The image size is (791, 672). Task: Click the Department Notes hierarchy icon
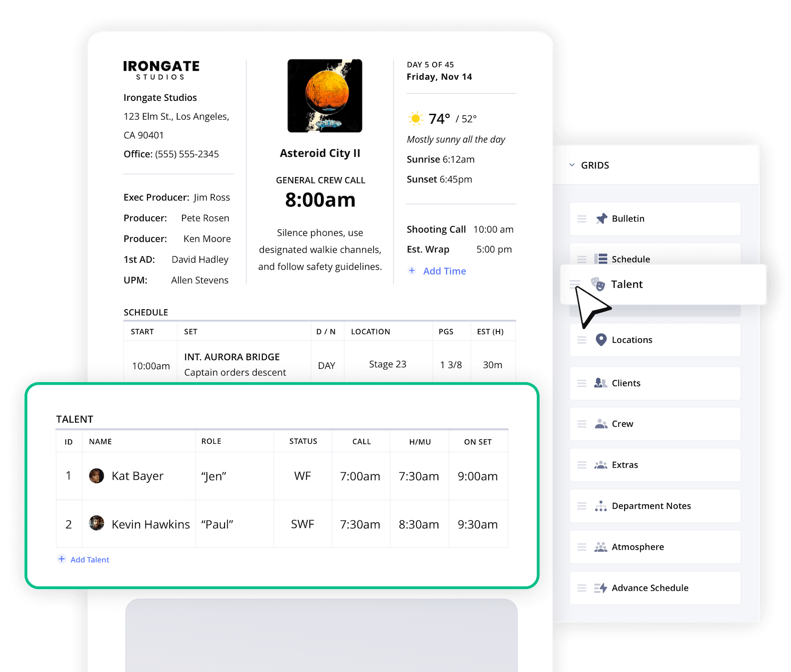[601, 506]
